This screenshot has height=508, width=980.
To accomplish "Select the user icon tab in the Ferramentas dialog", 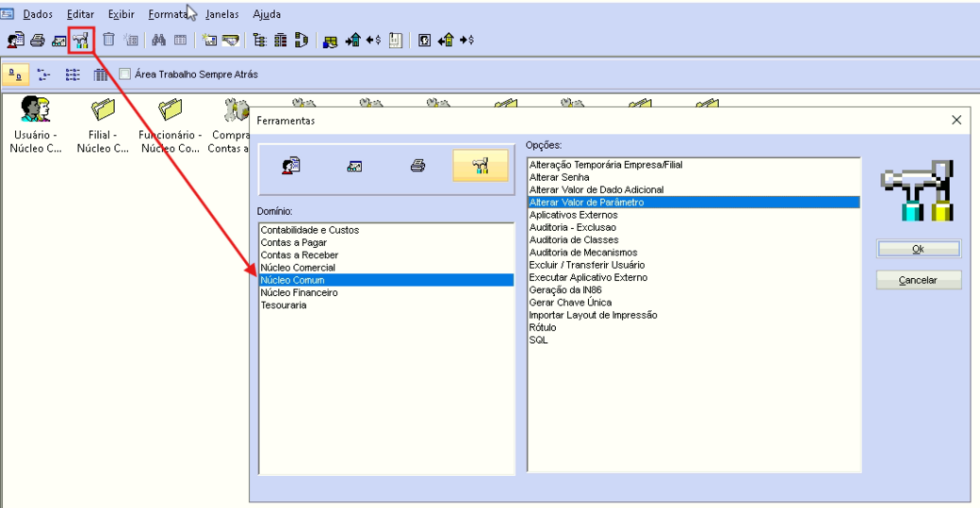I will pos(290,166).
